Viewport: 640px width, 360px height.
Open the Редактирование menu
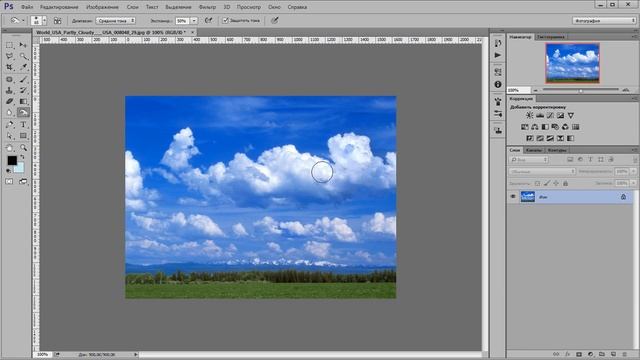click(59, 7)
